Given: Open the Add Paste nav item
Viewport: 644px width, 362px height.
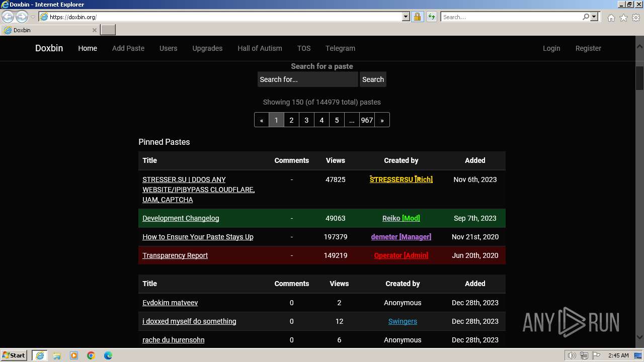Looking at the screenshot, I should click(128, 48).
